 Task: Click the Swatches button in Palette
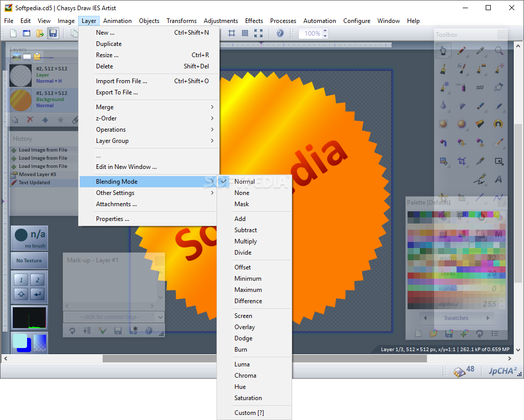click(x=456, y=318)
